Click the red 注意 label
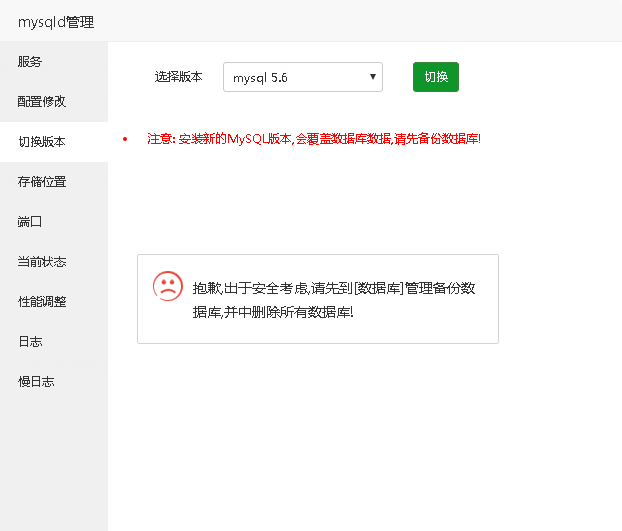This screenshot has width=622, height=531. (161, 139)
